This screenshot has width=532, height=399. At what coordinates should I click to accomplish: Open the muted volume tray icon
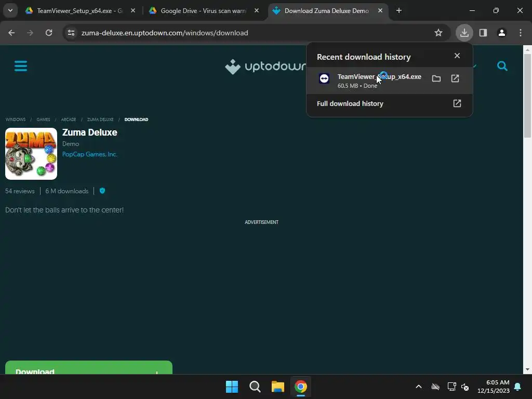pyautogui.click(x=465, y=387)
